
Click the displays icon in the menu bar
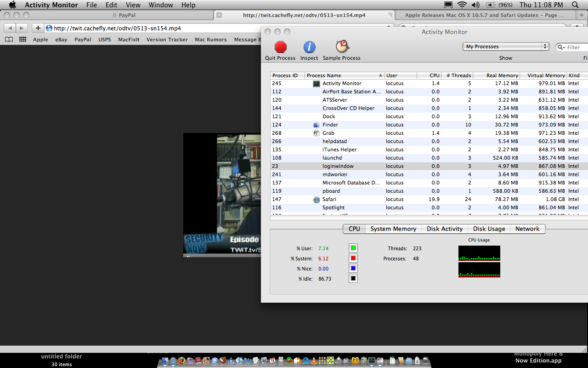[448, 5]
